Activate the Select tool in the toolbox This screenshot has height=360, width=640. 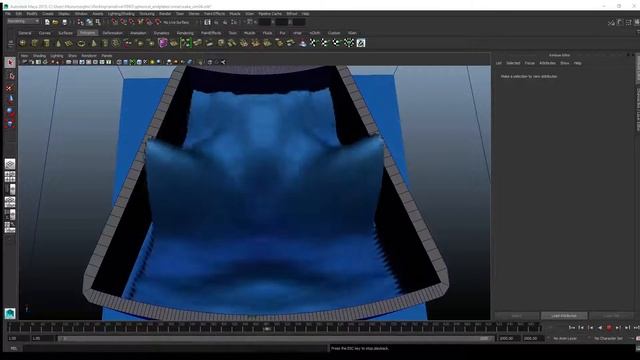(10, 62)
